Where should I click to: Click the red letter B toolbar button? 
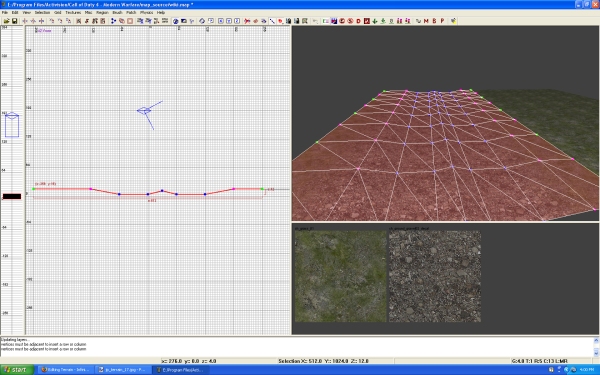[x=434, y=21]
